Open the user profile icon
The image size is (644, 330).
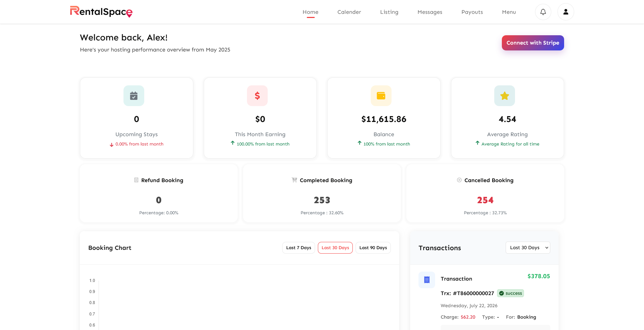pyautogui.click(x=566, y=12)
